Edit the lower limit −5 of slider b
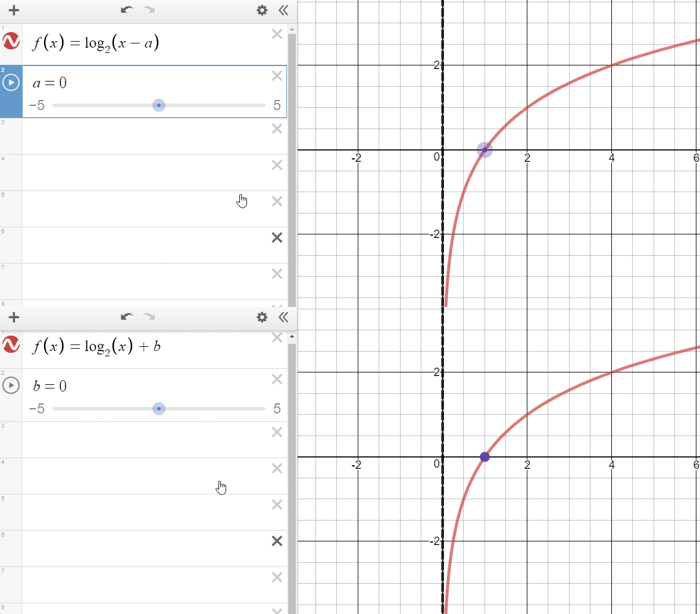The height and width of the screenshot is (614, 700). 37,409
